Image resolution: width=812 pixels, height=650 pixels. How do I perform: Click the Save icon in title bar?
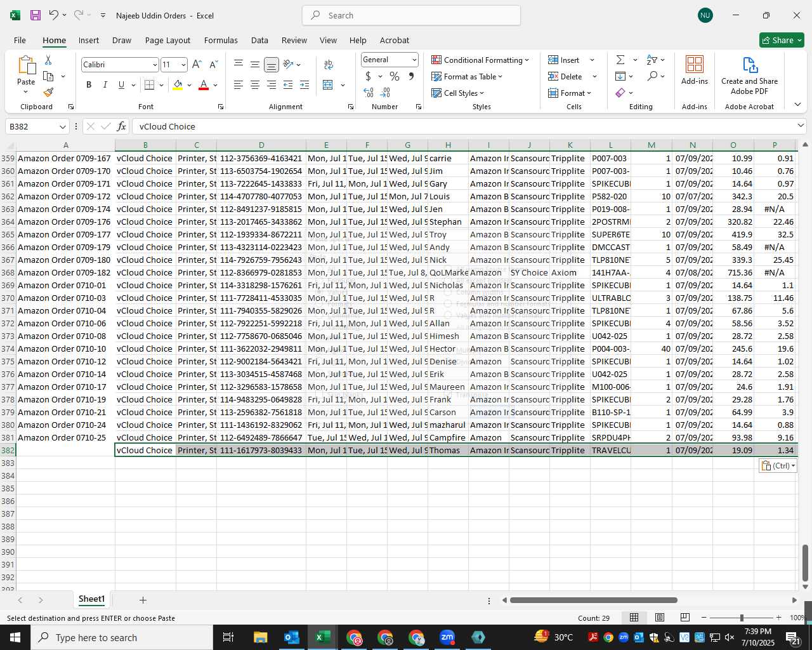[x=36, y=15]
